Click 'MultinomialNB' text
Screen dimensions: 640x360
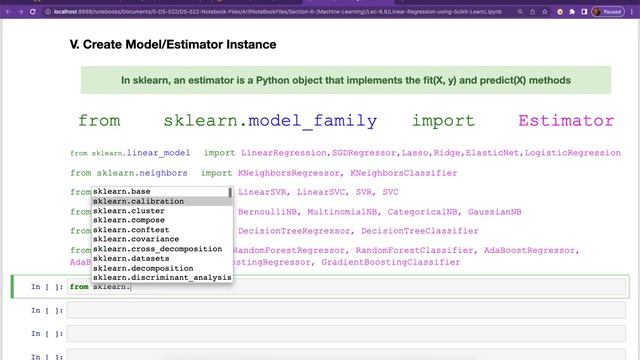[342, 212]
